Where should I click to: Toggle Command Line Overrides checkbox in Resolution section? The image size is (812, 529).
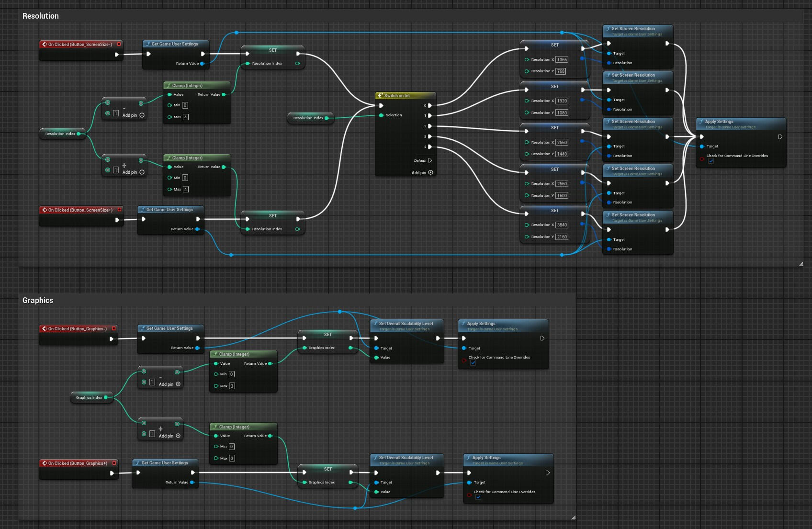pos(711,161)
